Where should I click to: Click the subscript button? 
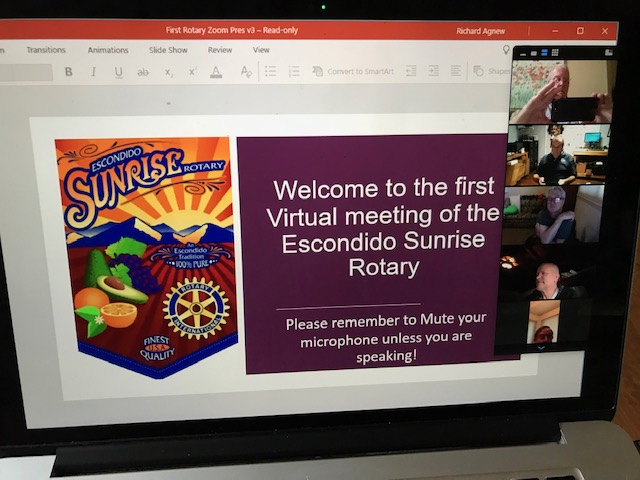click(x=168, y=72)
